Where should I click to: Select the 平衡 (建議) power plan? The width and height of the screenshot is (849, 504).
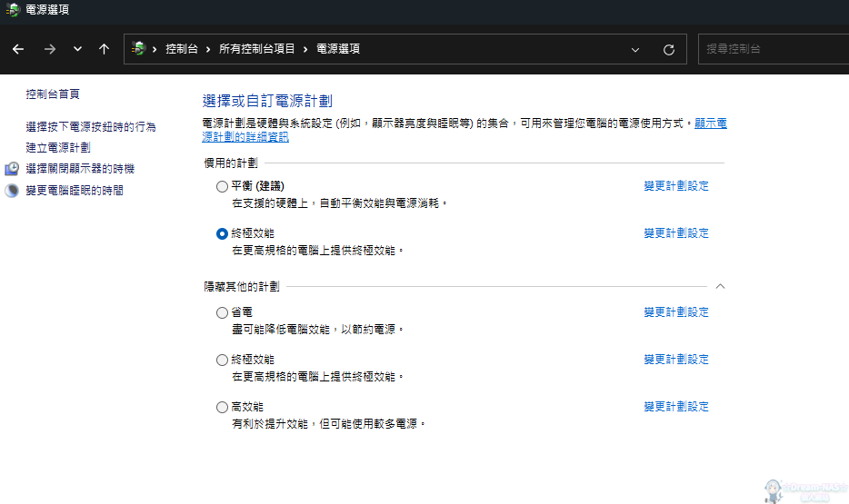click(223, 186)
